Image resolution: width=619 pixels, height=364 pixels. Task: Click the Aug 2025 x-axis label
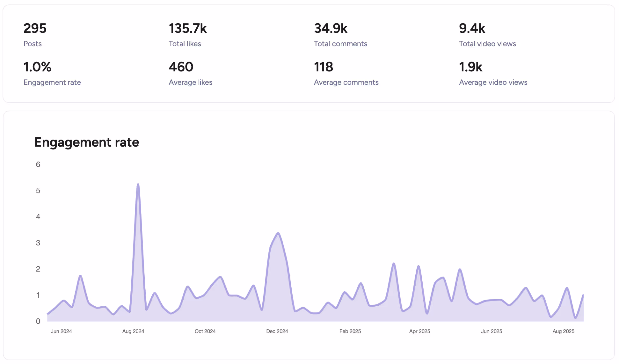(x=563, y=331)
